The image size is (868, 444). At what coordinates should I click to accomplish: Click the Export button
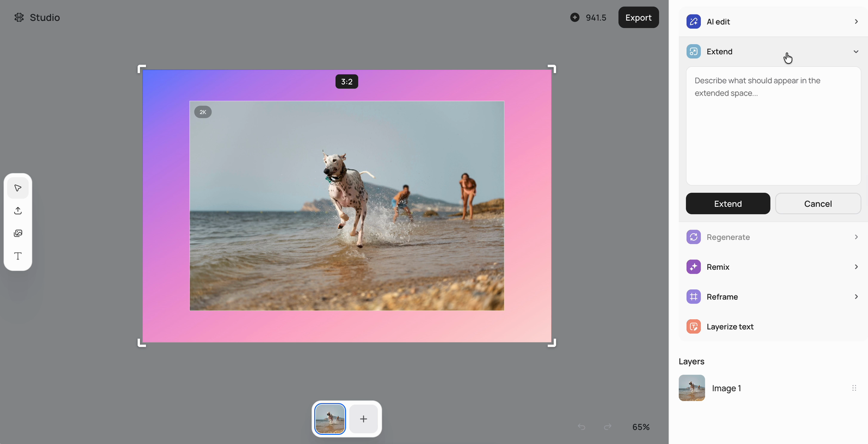639,17
